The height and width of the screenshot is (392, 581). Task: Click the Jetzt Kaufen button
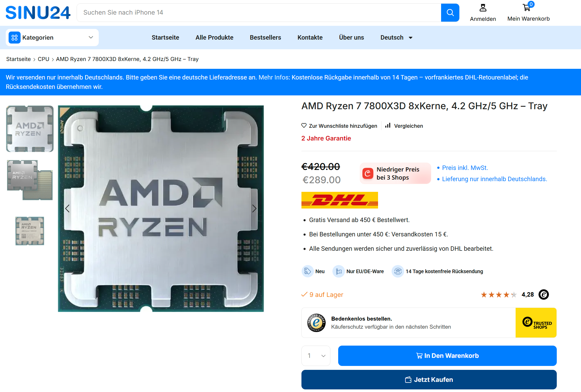pos(429,379)
